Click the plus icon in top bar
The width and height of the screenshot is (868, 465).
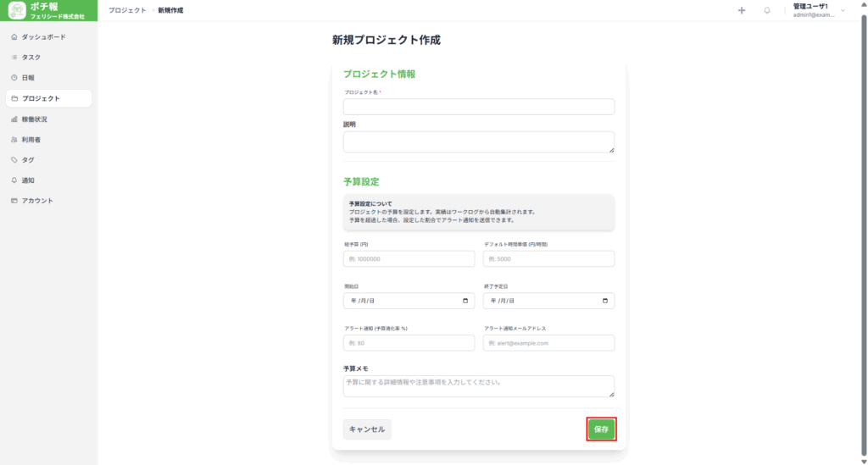click(x=742, y=10)
